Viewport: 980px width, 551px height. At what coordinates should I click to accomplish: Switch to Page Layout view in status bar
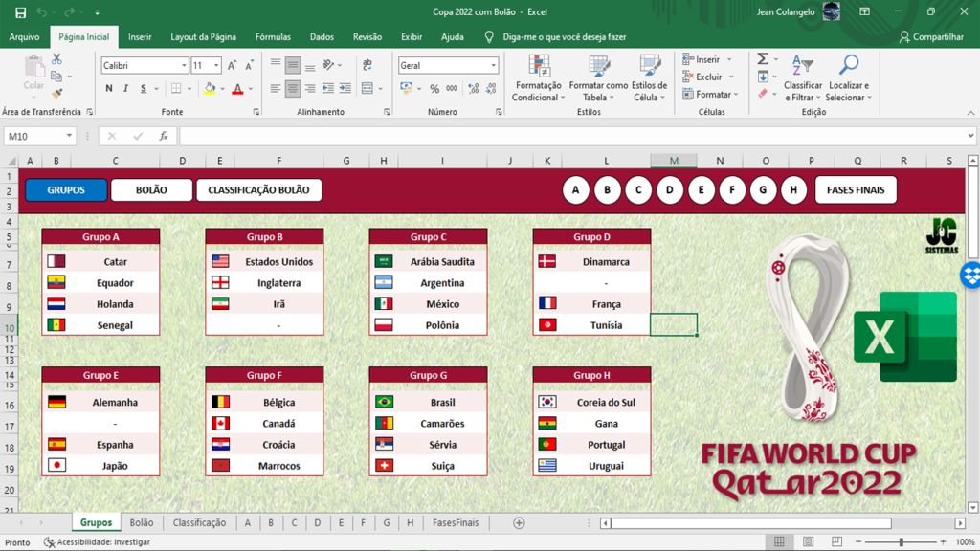click(x=808, y=541)
